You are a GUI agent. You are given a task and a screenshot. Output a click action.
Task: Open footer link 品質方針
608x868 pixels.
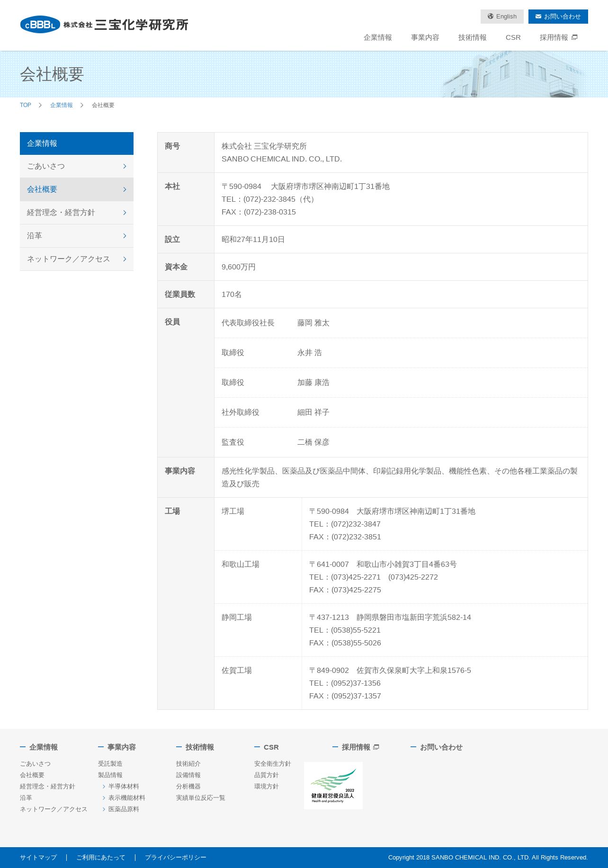click(267, 775)
